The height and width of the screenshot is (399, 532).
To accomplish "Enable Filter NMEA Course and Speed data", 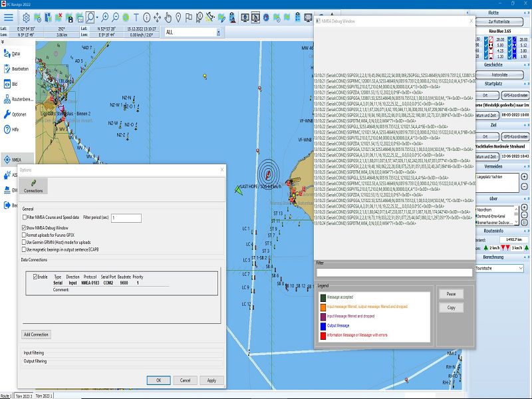I will tap(25, 217).
